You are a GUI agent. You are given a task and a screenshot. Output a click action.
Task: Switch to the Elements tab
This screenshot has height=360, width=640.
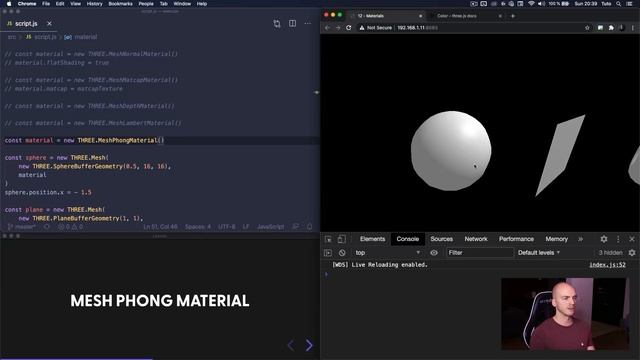tap(372, 239)
